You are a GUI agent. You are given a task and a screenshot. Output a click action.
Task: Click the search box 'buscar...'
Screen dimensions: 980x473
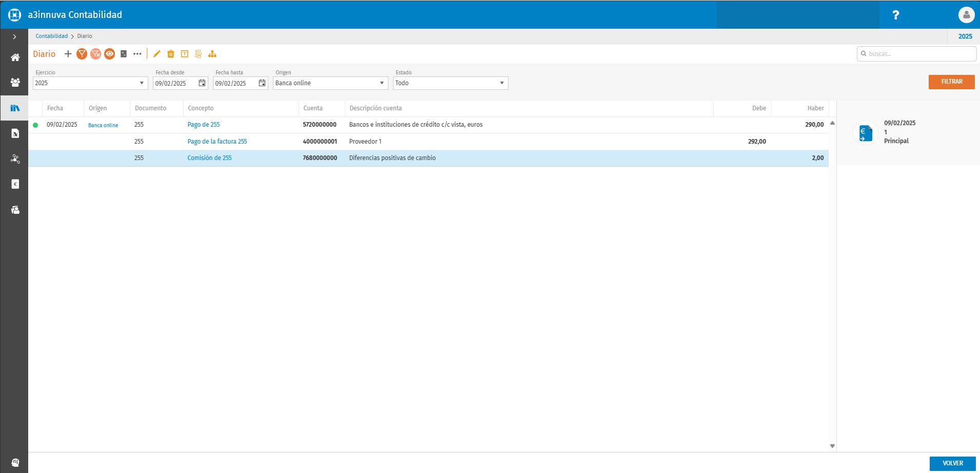click(916, 54)
